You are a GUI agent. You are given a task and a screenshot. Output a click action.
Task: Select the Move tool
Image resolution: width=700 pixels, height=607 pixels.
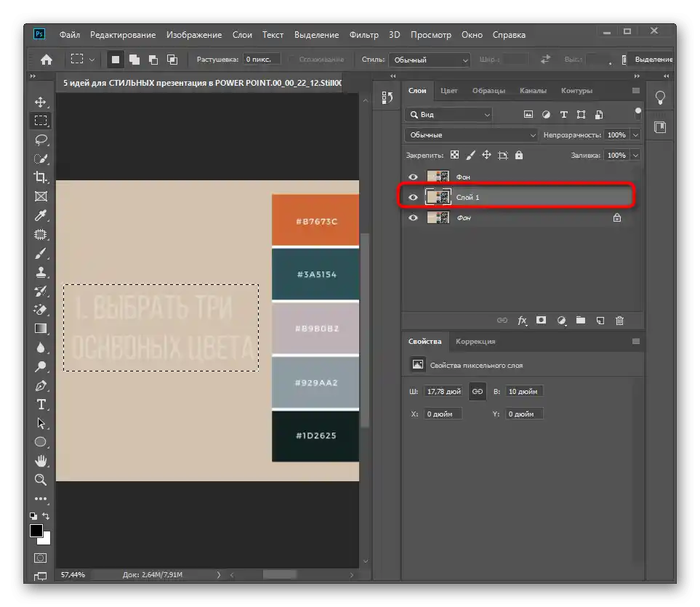point(41,102)
